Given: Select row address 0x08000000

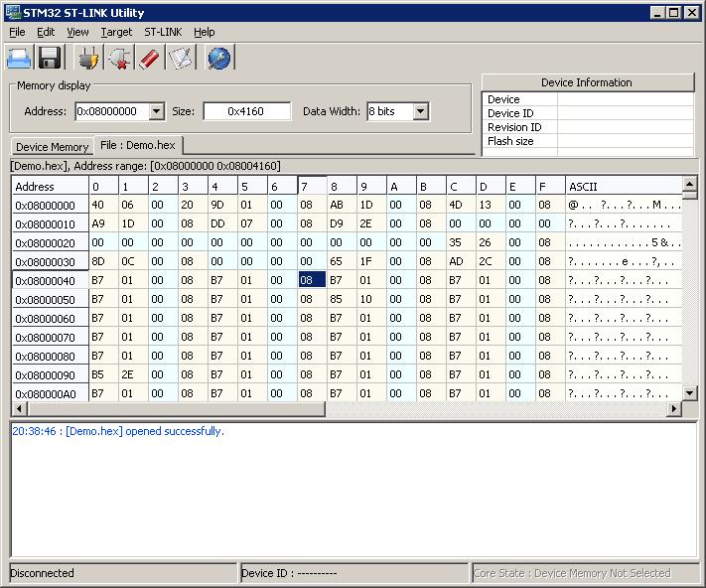Looking at the screenshot, I should (50, 206).
